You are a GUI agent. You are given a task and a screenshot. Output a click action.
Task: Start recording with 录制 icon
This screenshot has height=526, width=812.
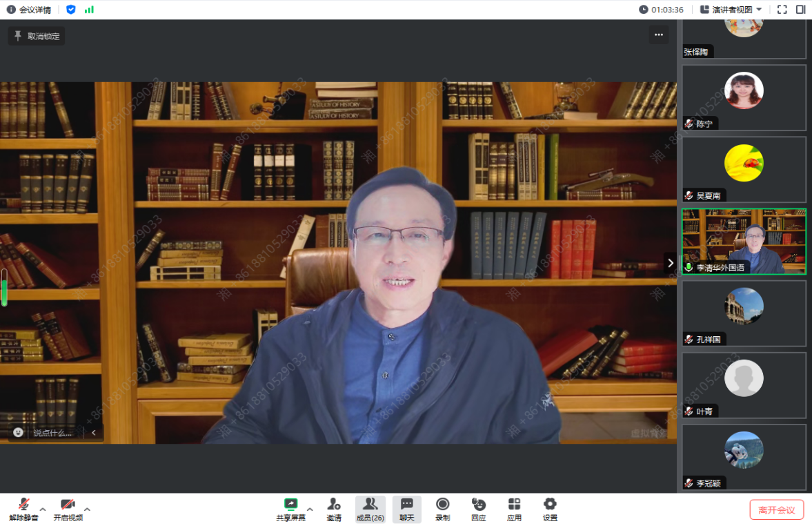tap(442, 505)
